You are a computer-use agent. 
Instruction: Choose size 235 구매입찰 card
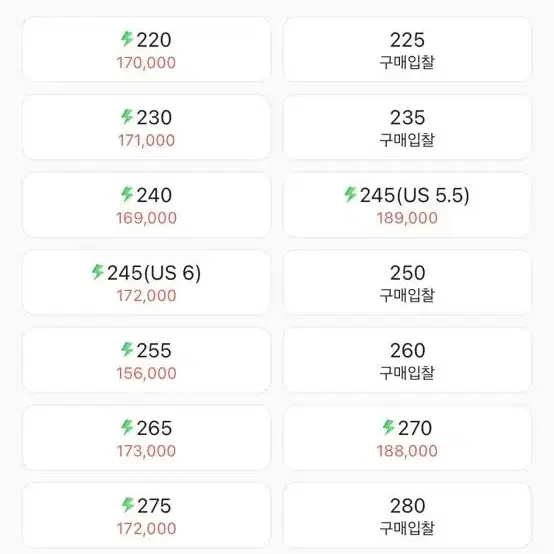click(407, 127)
